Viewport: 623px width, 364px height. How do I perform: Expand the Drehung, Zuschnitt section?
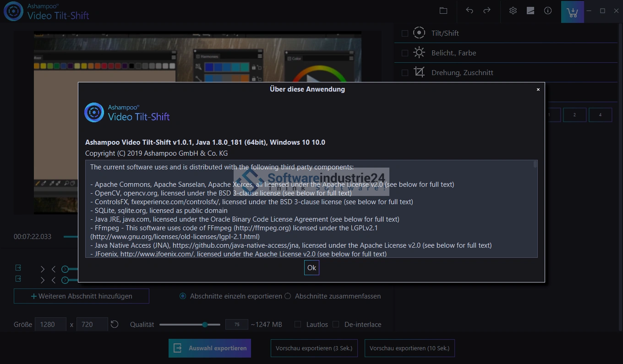point(462,72)
